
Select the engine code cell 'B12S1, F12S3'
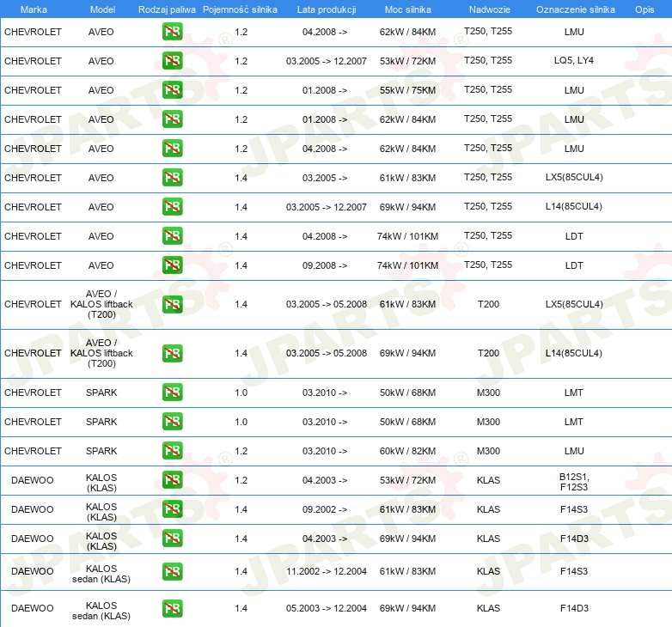(x=574, y=482)
